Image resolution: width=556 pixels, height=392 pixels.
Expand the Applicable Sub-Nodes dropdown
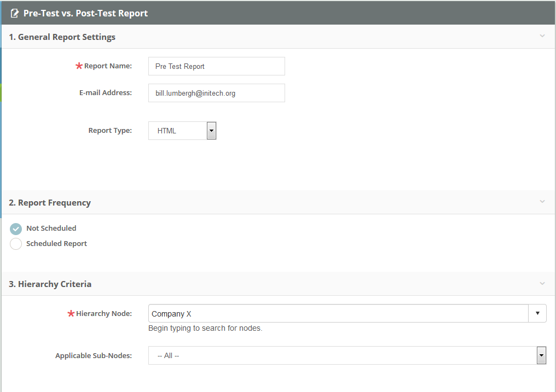[541, 355]
